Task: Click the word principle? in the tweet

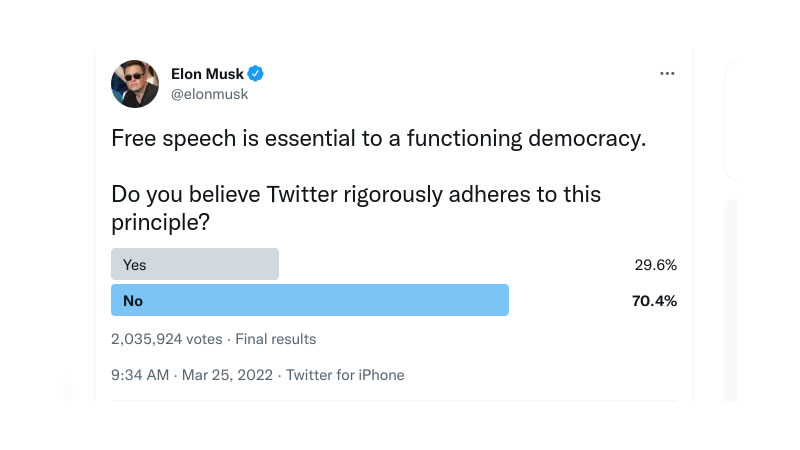Action: tap(160, 223)
